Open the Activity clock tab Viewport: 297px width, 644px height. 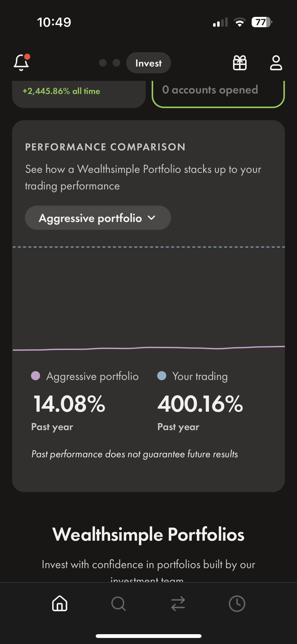[237, 603]
